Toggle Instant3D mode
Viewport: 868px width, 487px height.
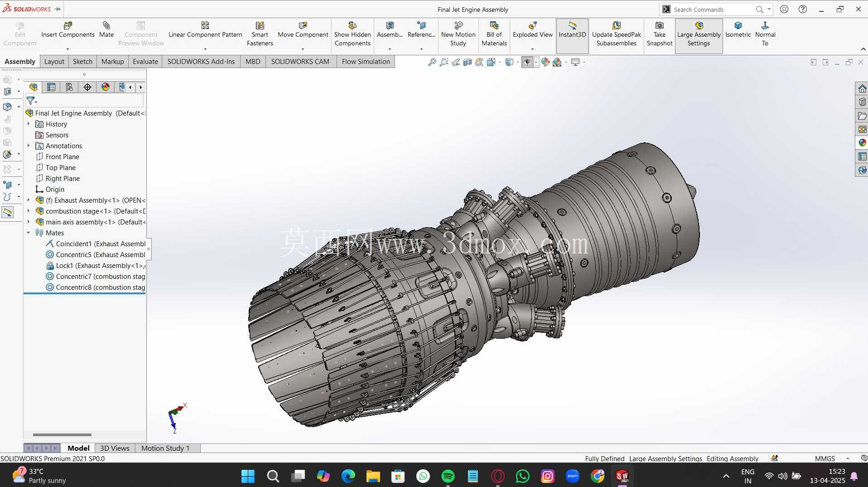point(572,36)
